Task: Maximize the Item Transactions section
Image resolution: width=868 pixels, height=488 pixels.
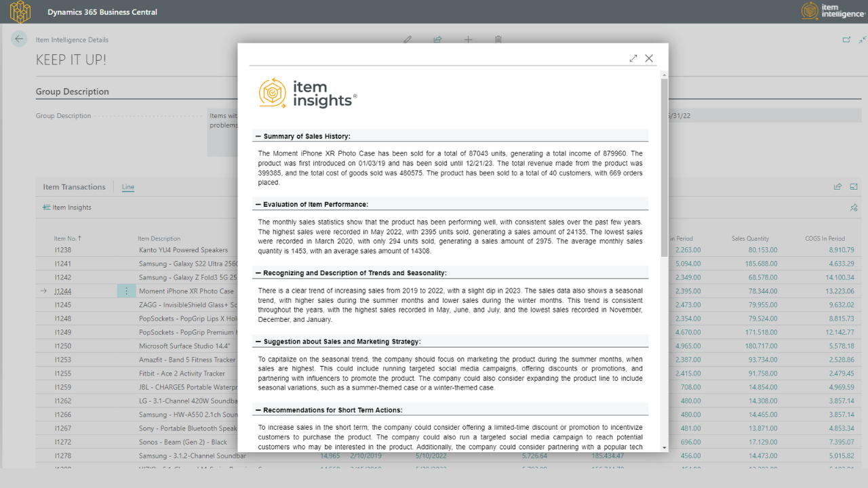Action: click(x=854, y=187)
